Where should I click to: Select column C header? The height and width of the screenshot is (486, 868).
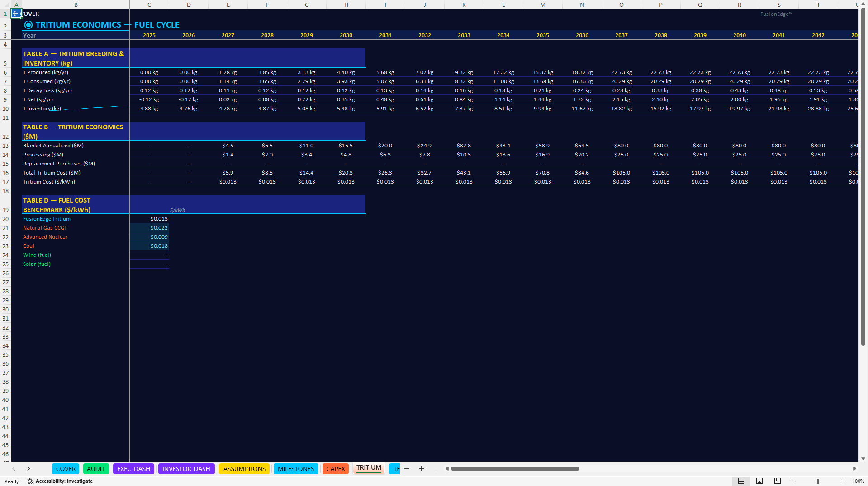click(149, 5)
